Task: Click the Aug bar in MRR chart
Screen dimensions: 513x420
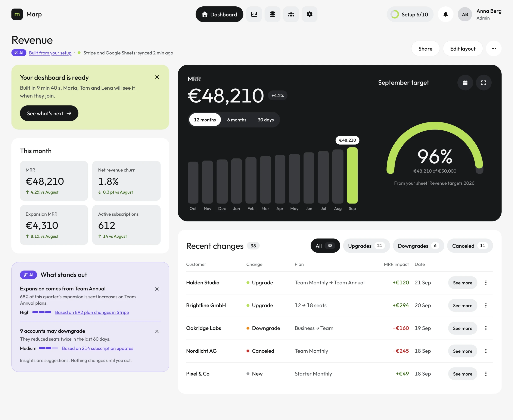Action: click(338, 176)
